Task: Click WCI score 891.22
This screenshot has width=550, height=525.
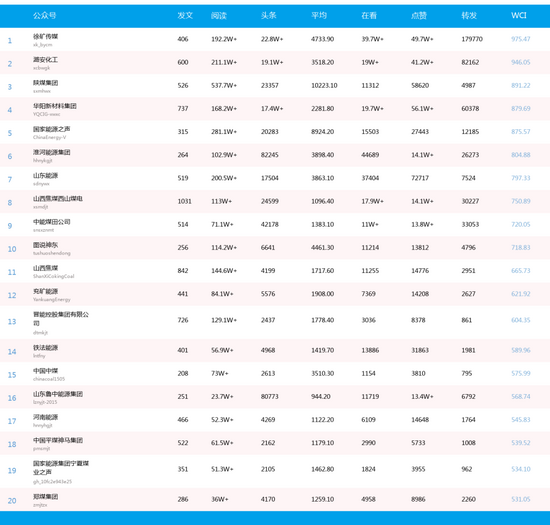Action: [521, 85]
